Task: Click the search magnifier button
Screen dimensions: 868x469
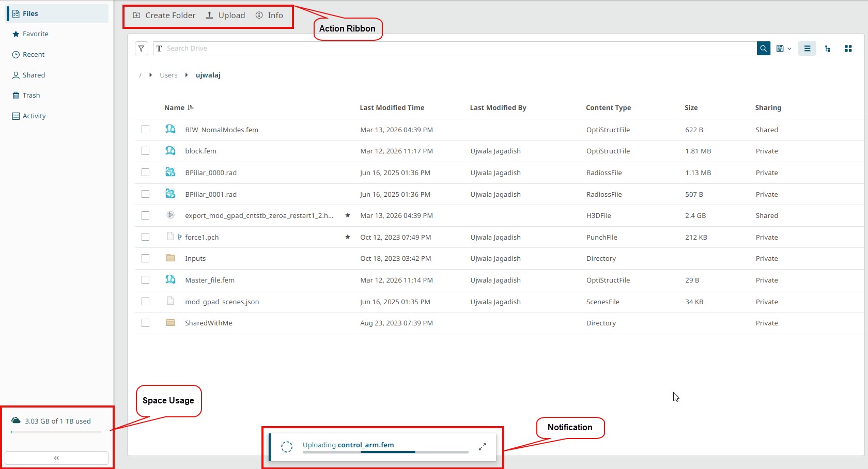Action: [x=763, y=49]
